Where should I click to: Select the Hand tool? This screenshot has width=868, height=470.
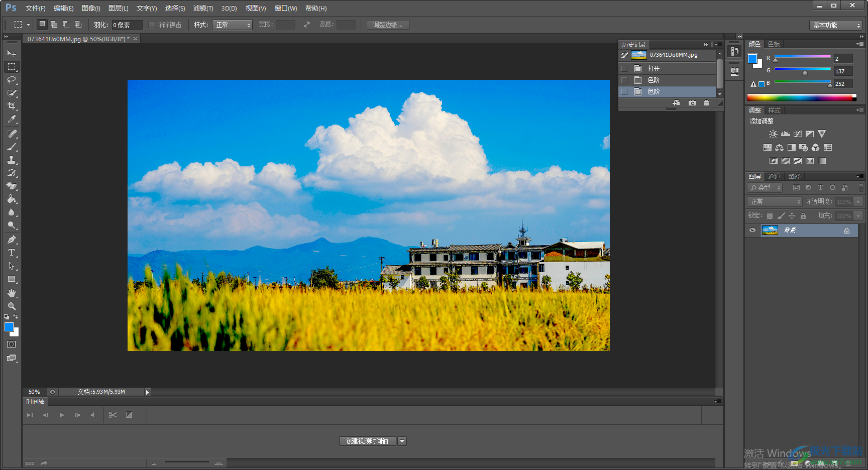[x=11, y=293]
